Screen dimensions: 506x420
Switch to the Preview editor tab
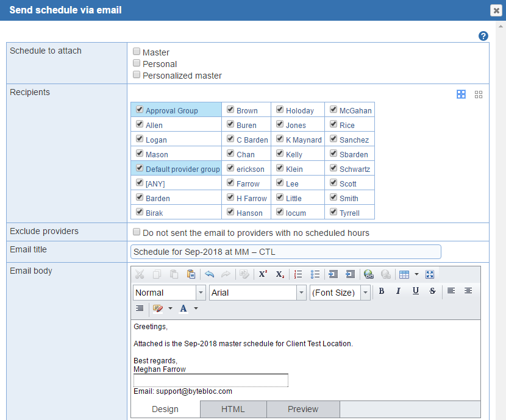(303, 409)
